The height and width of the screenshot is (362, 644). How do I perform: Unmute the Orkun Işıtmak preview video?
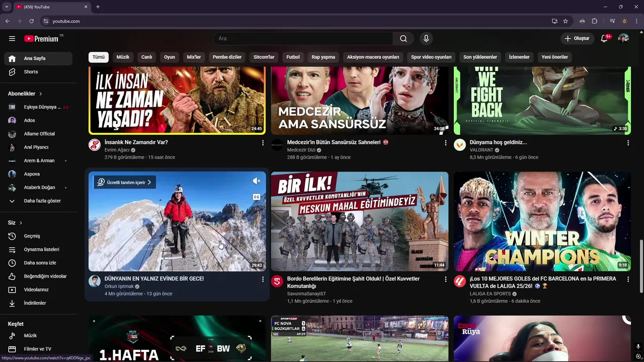(x=257, y=181)
